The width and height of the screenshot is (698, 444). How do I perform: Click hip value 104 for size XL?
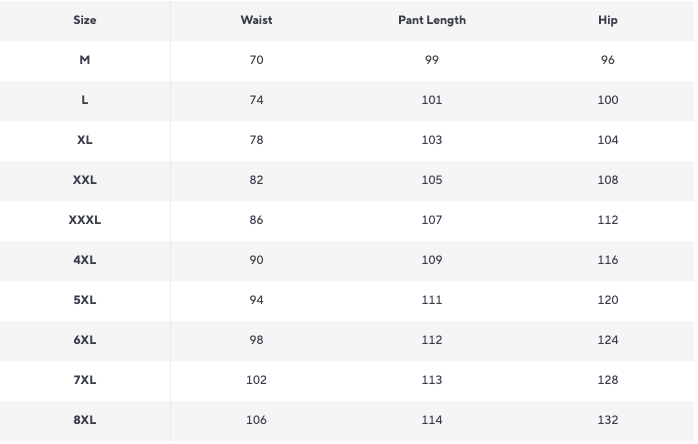click(608, 140)
